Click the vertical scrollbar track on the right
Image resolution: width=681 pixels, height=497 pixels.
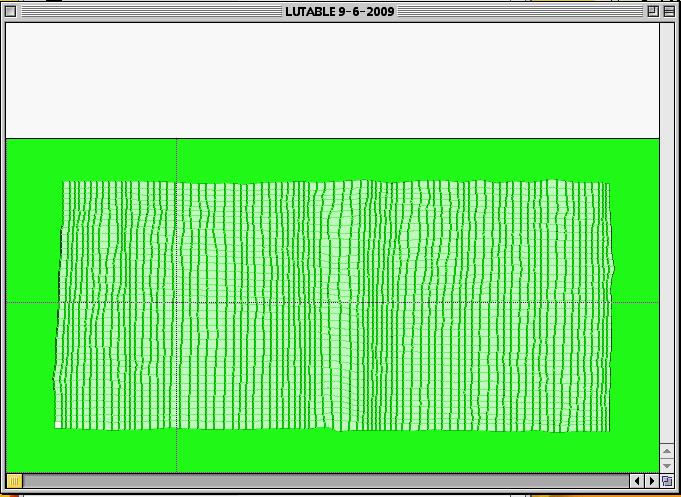tap(667, 233)
